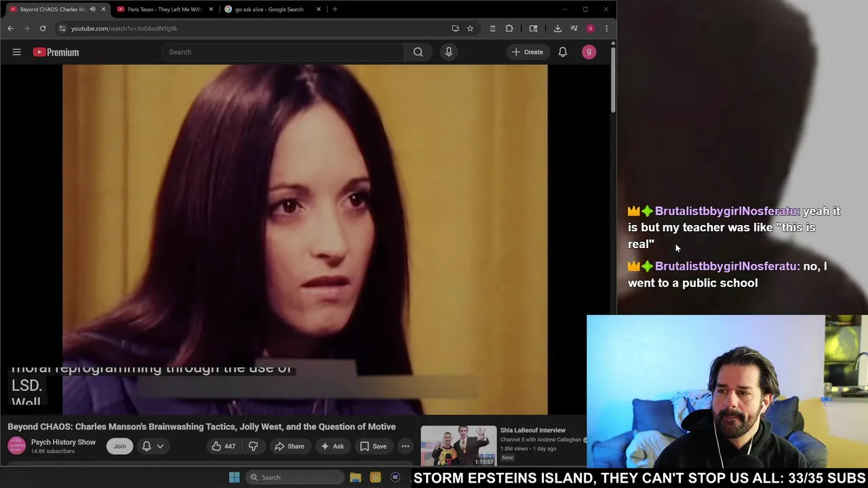Save the video to a playlist
868x488 pixels.
[373, 446]
